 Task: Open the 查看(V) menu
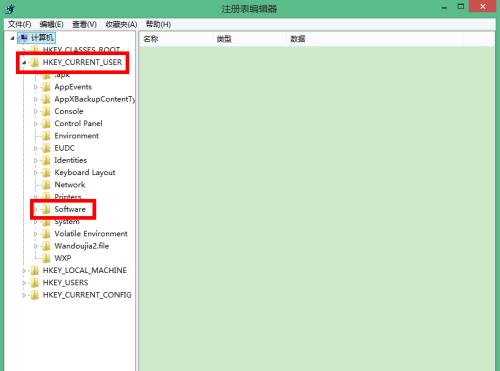tap(84, 24)
